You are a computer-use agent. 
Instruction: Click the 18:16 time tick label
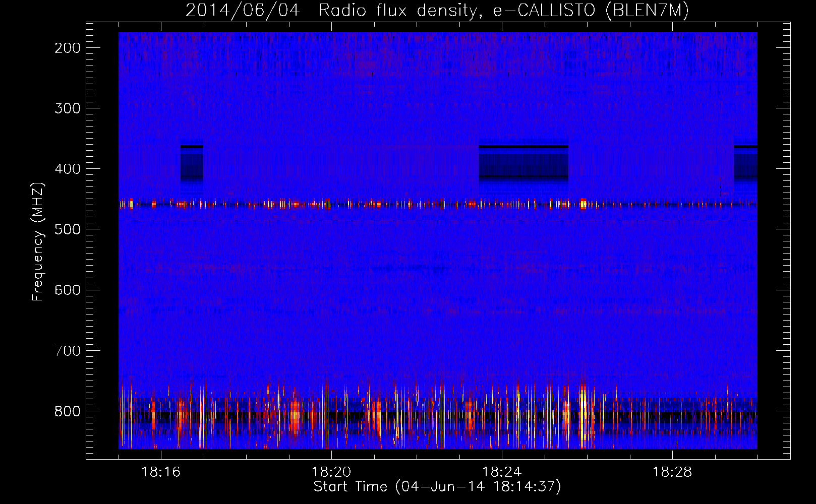point(161,472)
